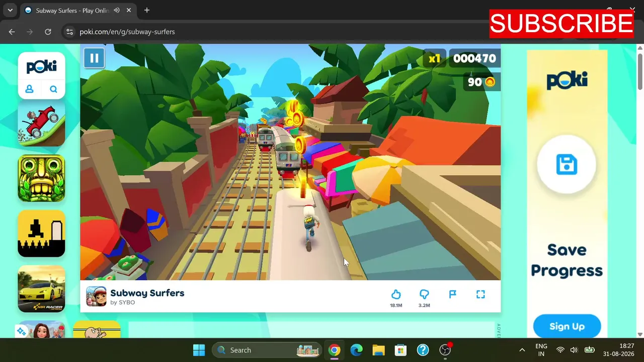The image size is (644, 362).
Task: Like the game with thumbs up
Action: coord(396,294)
